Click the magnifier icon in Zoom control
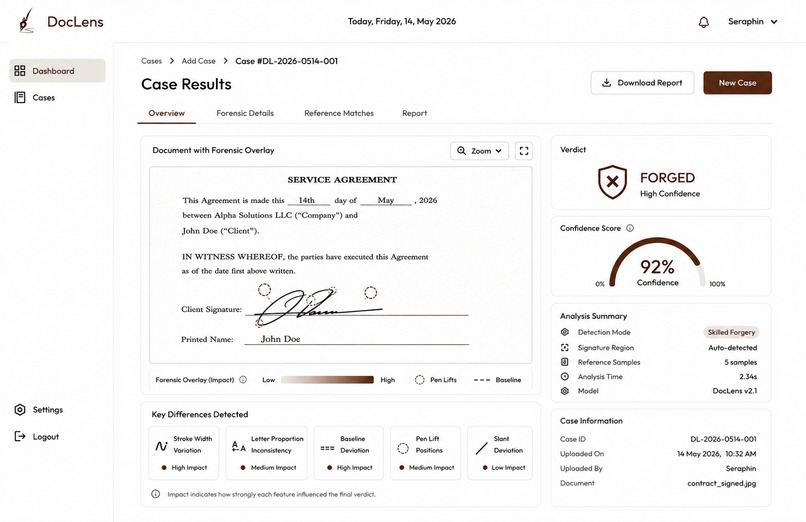 [462, 151]
